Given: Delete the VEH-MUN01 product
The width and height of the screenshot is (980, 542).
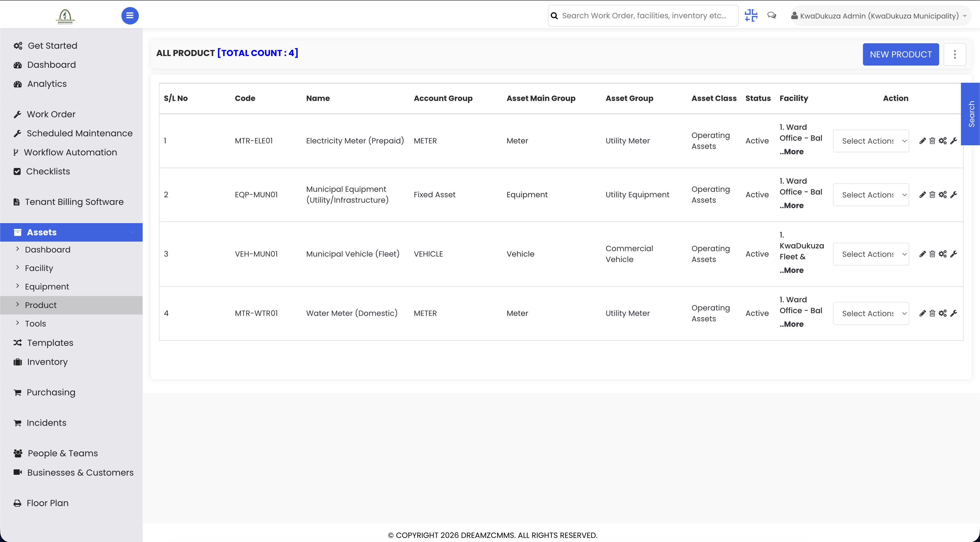Looking at the screenshot, I should [x=932, y=254].
